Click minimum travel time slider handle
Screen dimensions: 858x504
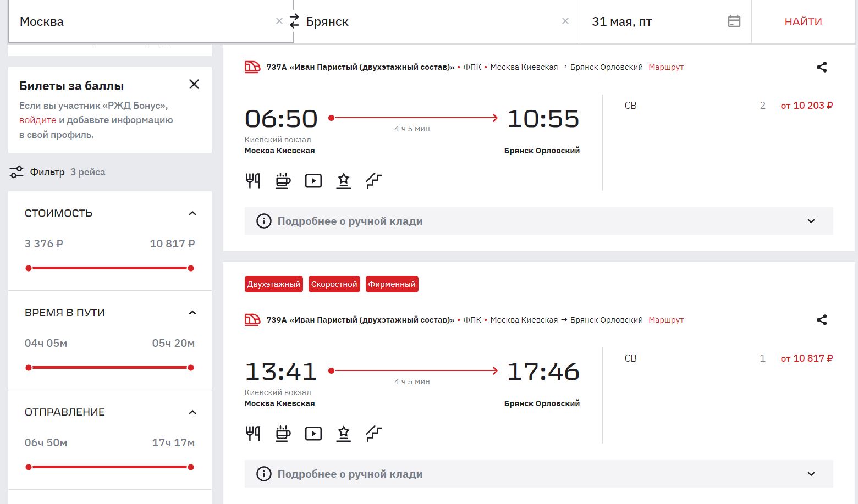pyautogui.click(x=29, y=368)
